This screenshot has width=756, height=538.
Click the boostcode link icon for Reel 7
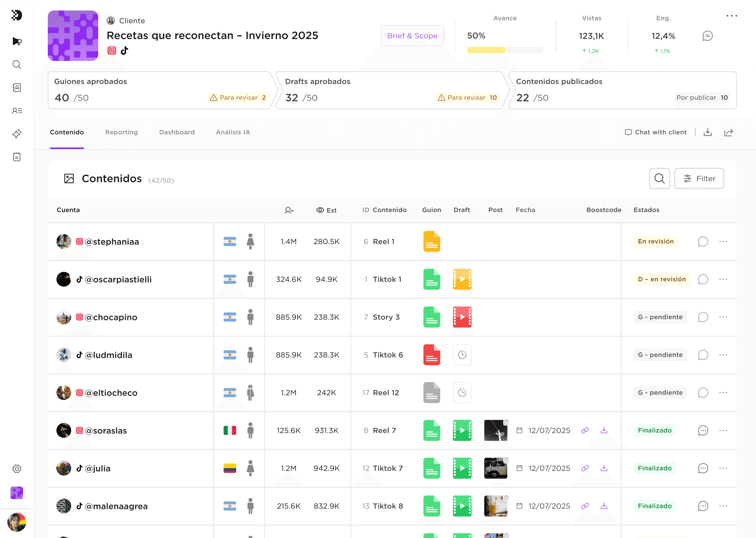585,430
